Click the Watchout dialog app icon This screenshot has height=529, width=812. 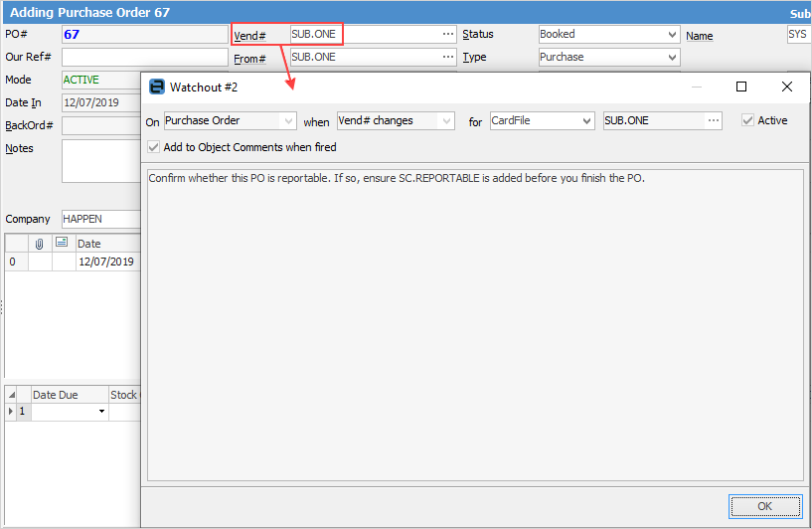click(x=157, y=87)
